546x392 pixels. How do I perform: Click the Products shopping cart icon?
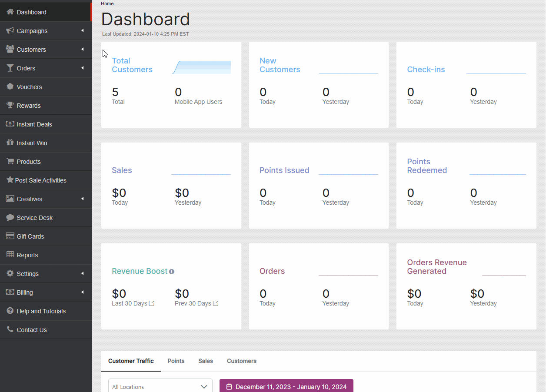[x=10, y=161]
